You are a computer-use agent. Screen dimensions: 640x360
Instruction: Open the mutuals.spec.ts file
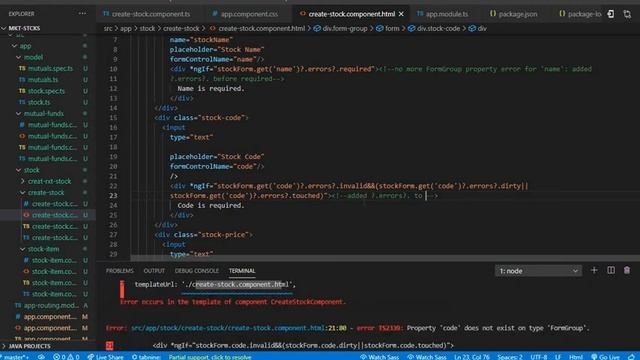(x=50, y=69)
